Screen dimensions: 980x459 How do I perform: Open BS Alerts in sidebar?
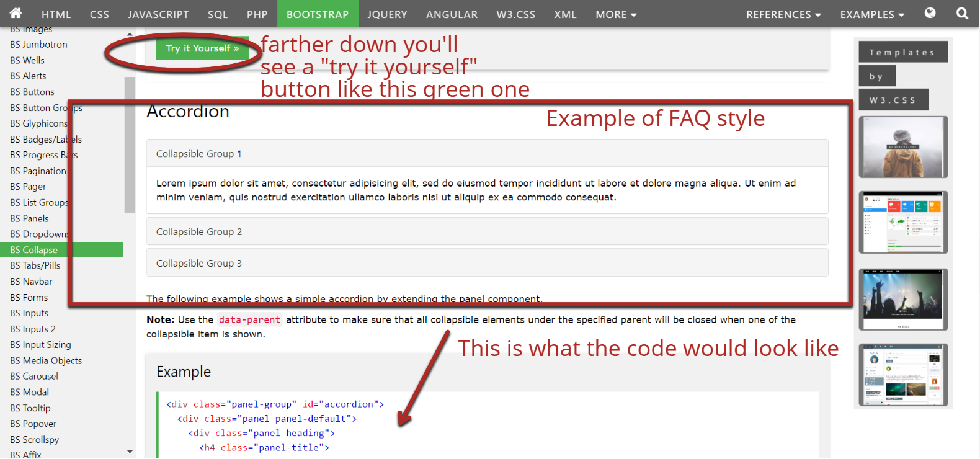[x=28, y=76]
